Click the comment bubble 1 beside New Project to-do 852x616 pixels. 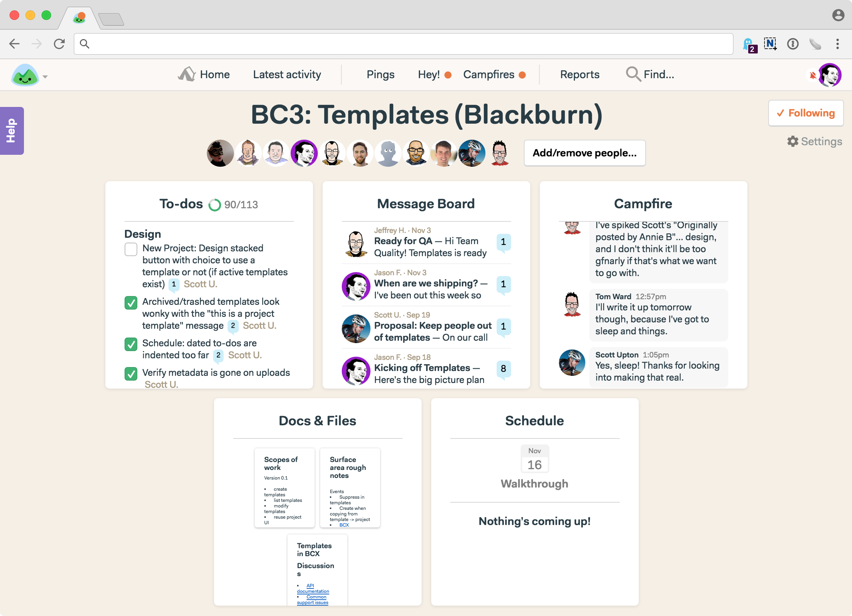click(174, 284)
